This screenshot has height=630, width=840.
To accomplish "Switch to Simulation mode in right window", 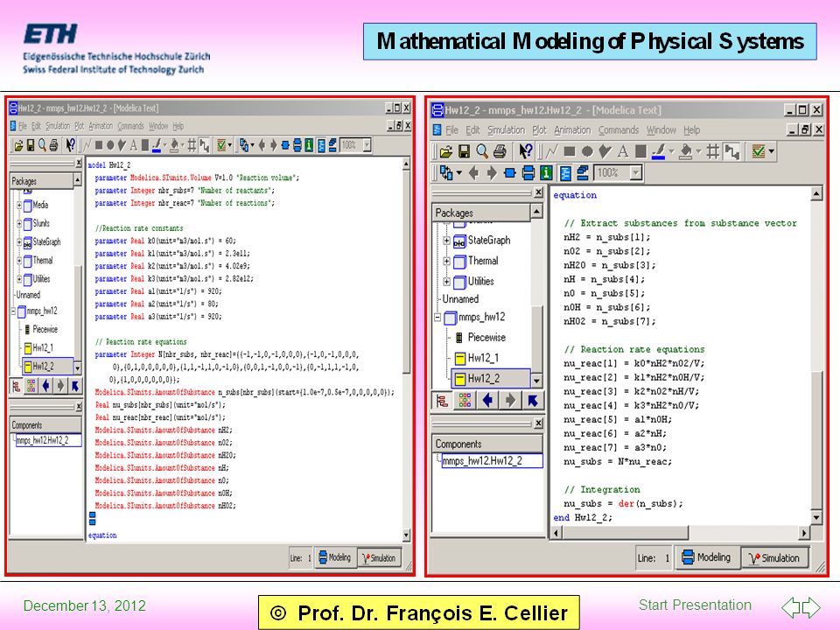I will point(774,558).
